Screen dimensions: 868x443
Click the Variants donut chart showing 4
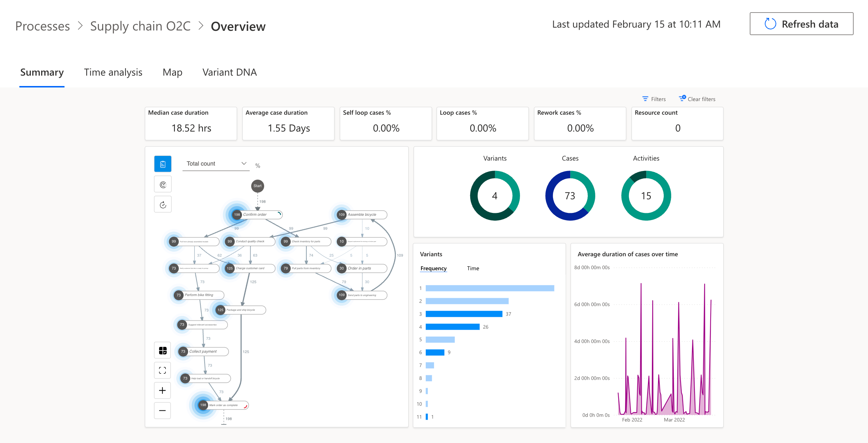click(x=495, y=196)
